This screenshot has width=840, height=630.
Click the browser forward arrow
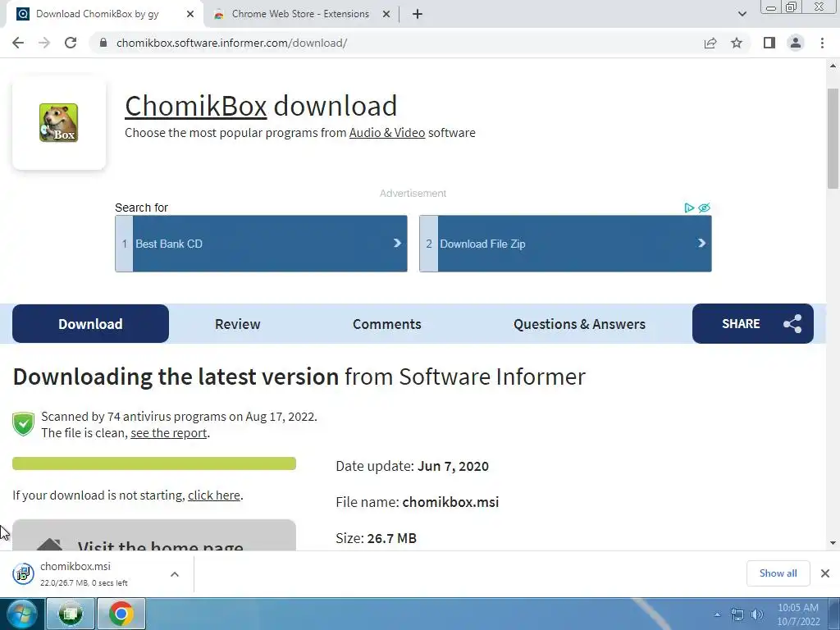(44, 43)
